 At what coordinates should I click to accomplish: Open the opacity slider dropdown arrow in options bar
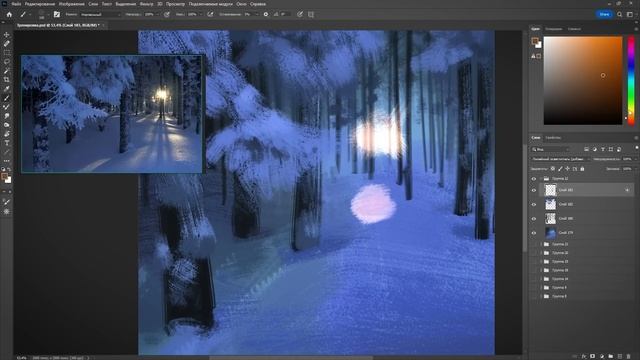157,14
